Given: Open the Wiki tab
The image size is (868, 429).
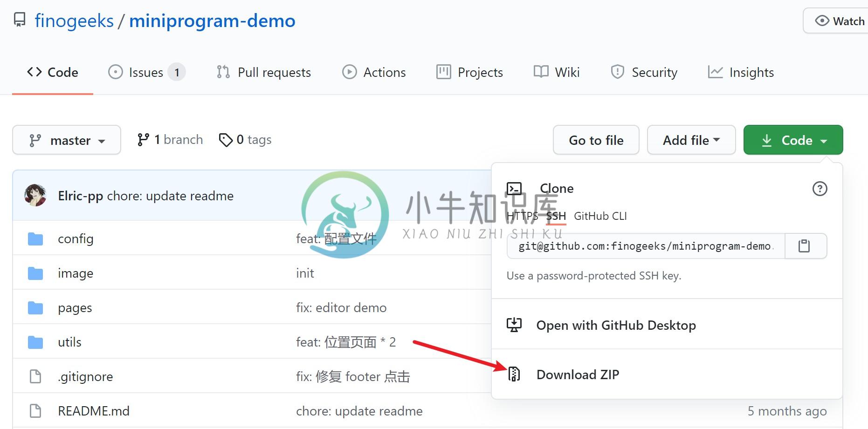Looking at the screenshot, I should tap(556, 72).
